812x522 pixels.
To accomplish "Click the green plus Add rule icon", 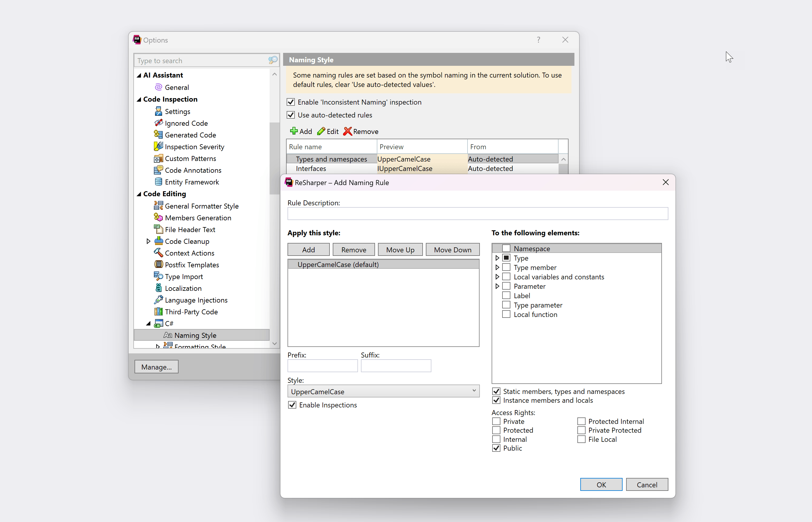I will tap(294, 131).
